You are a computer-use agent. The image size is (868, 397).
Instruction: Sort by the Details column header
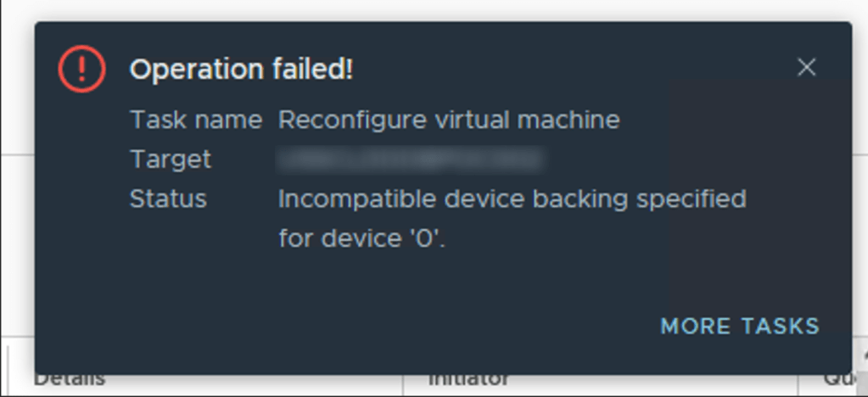[70, 380]
